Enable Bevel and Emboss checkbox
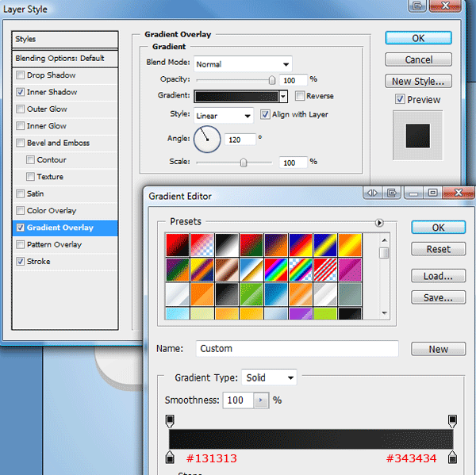The width and height of the screenshot is (476, 475). pos(20,143)
